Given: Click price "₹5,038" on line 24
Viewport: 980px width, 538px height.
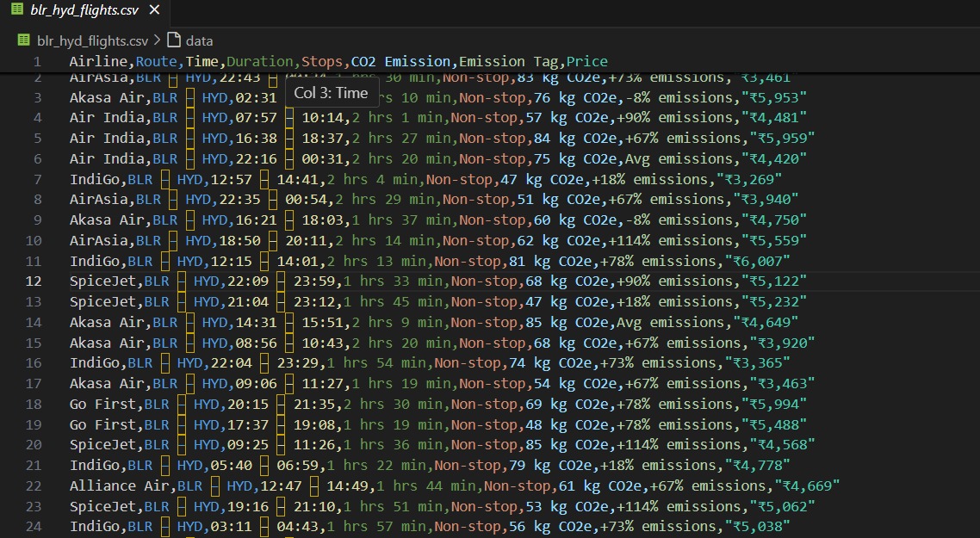Looking at the screenshot, I should (x=757, y=527).
